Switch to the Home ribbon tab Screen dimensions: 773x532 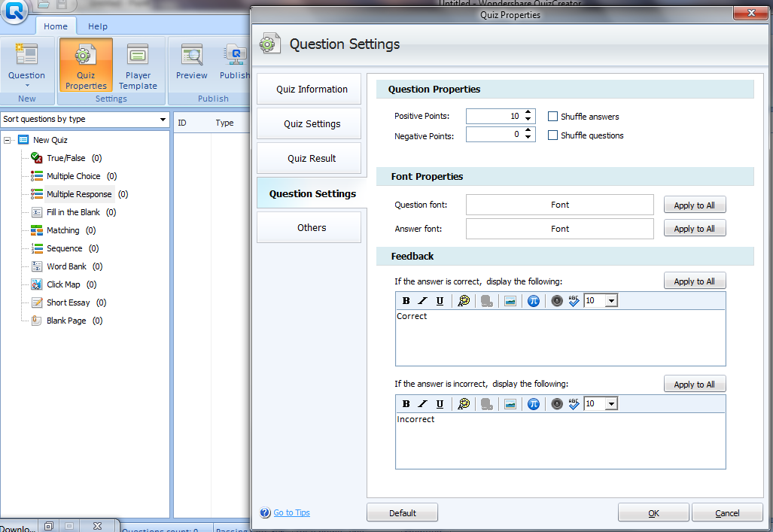[x=56, y=26]
